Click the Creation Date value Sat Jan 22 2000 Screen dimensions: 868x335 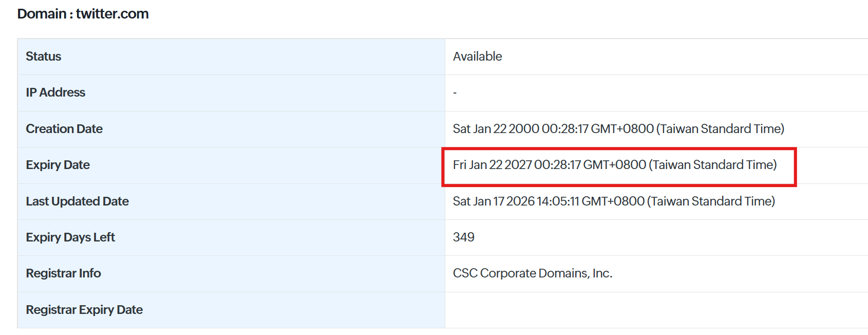coord(618,129)
